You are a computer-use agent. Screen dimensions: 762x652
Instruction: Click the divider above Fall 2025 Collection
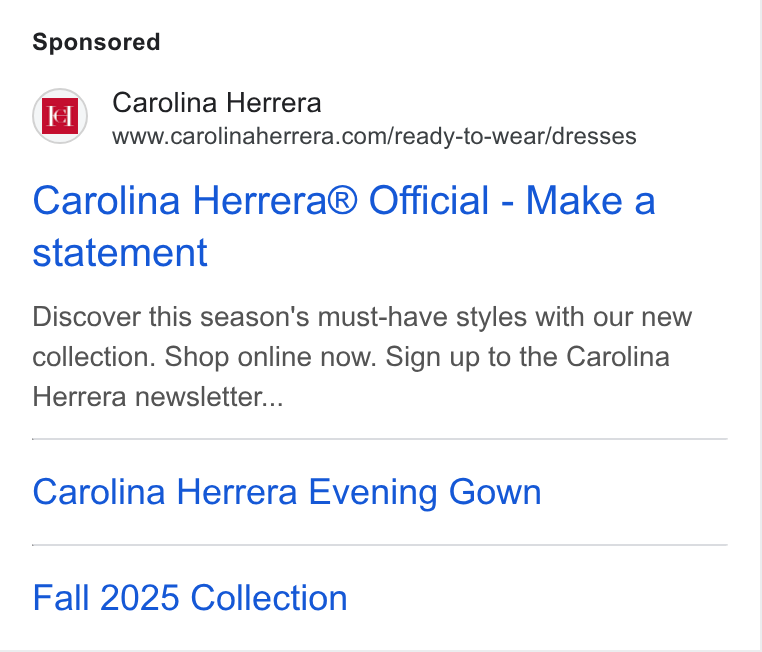[380, 545]
